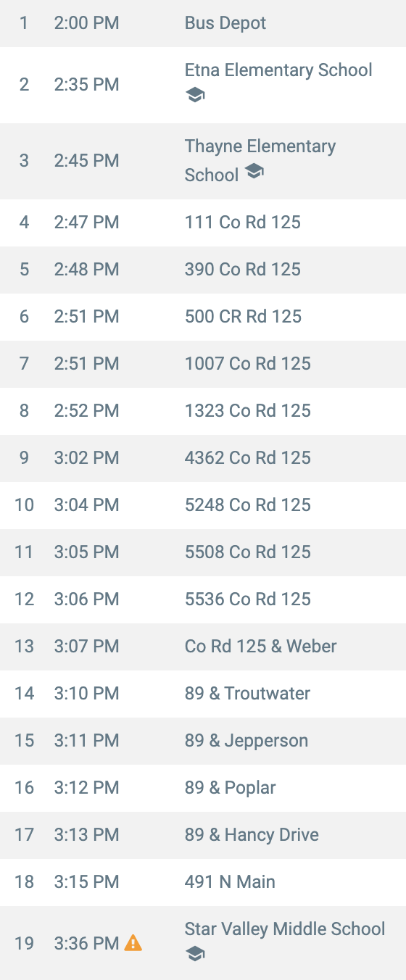
Task: Select the Bus Depot stop row
Action: (203, 23)
